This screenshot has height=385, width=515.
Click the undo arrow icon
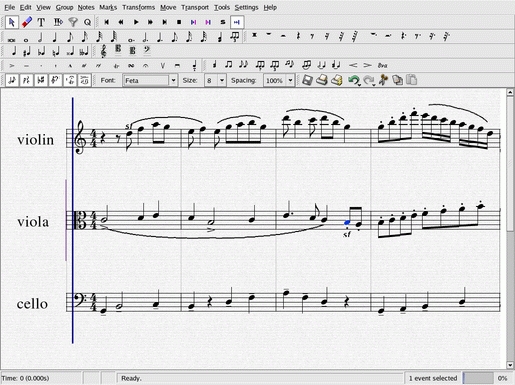pyautogui.click(x=354, y=80)
